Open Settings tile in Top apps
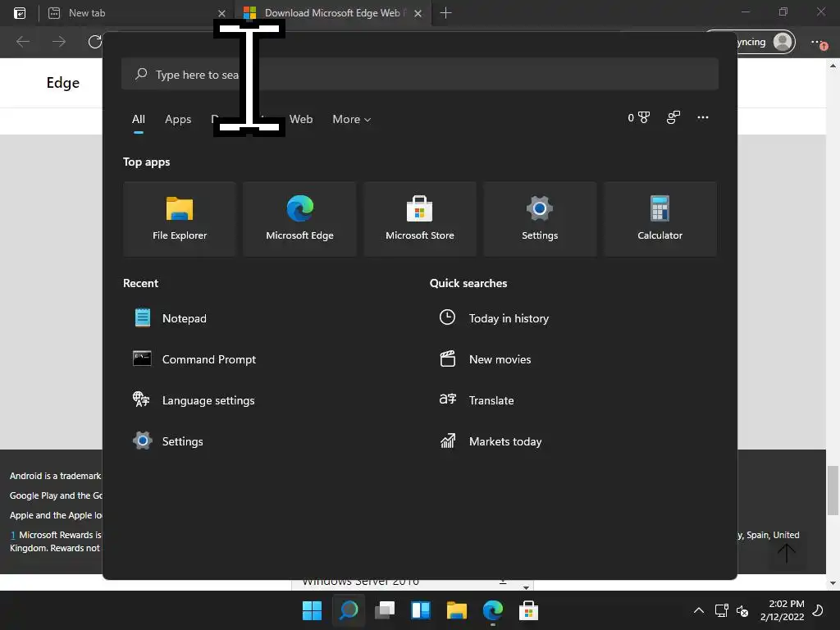 point(540,218)
